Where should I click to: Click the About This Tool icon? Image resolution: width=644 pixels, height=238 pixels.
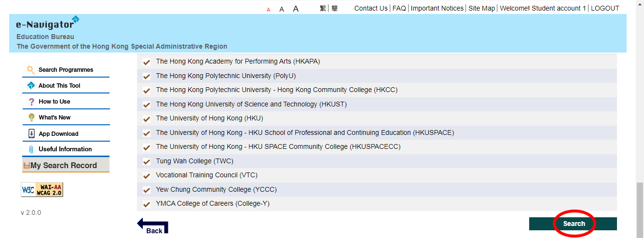(x=31, y=86)
